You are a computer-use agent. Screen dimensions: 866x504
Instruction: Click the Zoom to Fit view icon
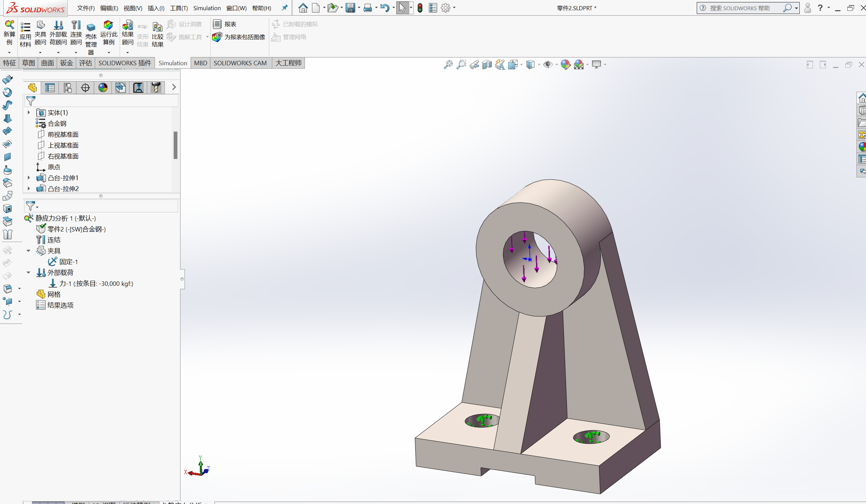click(x=448, y=65)
